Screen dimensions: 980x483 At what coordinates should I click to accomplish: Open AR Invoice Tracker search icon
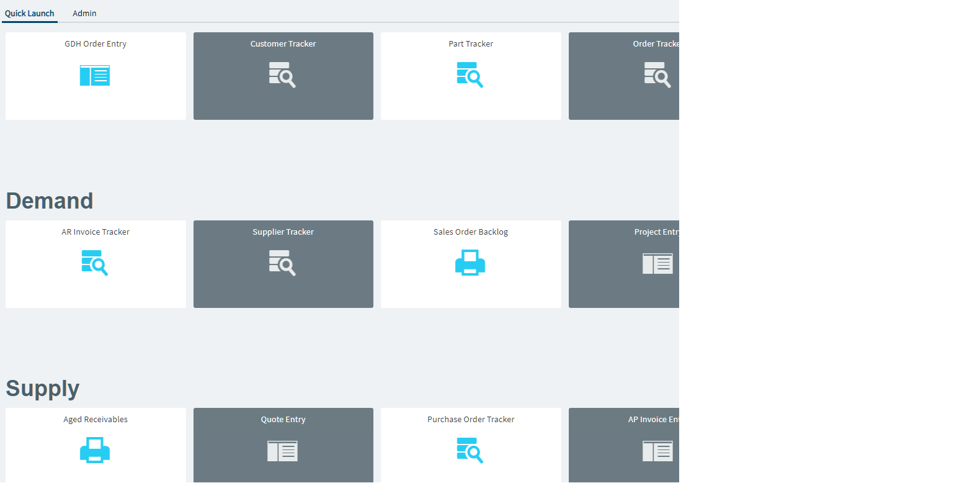pyautogui.click(x=95, y=263)
